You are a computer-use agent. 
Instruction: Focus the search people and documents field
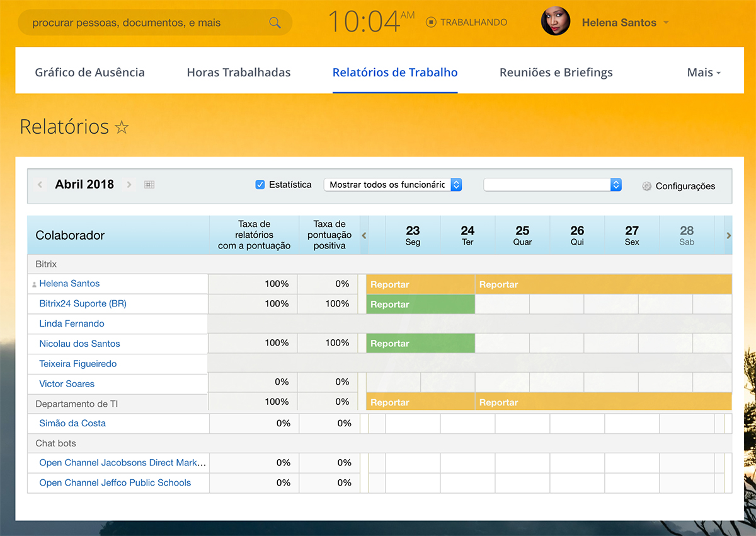point(145,23)
